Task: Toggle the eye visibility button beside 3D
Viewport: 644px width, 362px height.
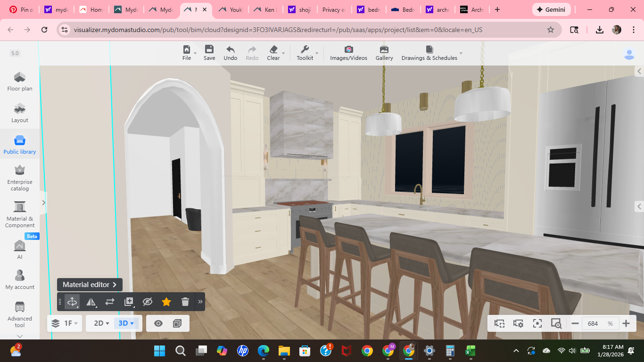Action: [x=158, y=323]
